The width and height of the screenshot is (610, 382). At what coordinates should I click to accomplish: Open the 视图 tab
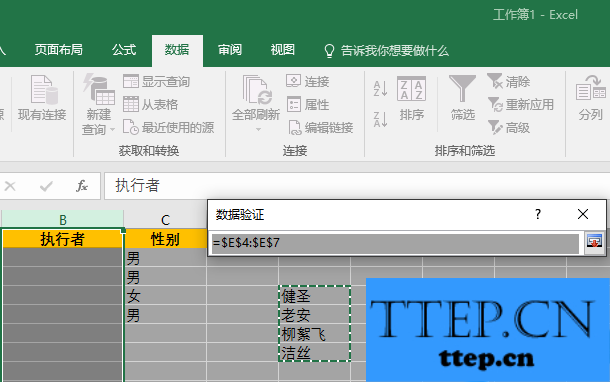282,50
